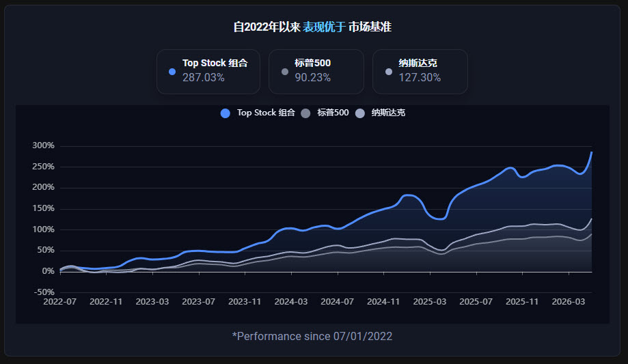The image size is (628, 364).
Task: Click the 2023-07 x-axis label
Action: click(199, 302)
